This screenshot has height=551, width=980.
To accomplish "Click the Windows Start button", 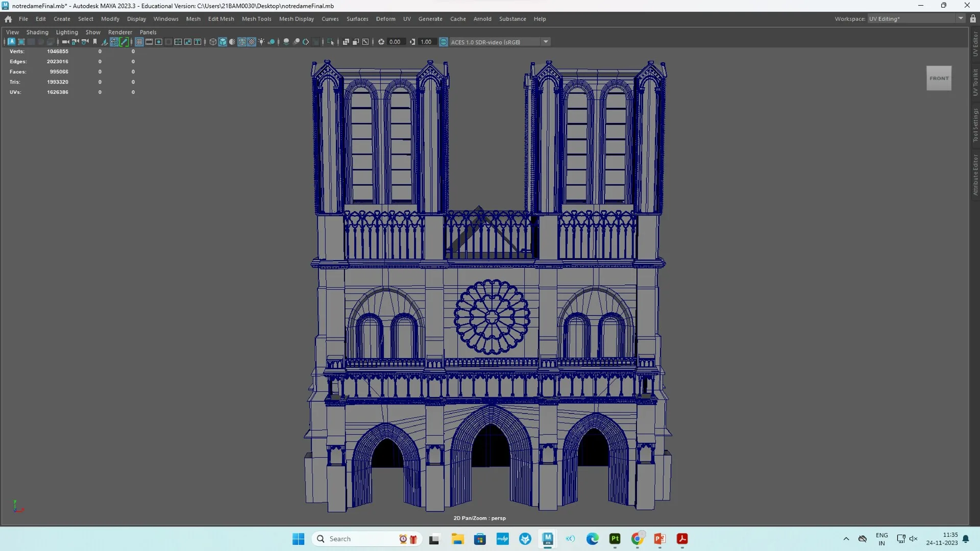I will 298,539.
